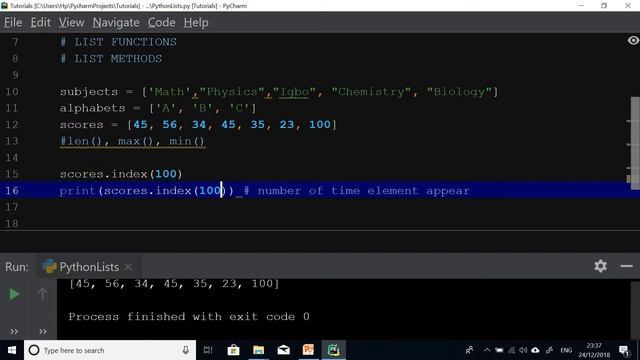Open the Navigate menu

(x=116, y=22)
